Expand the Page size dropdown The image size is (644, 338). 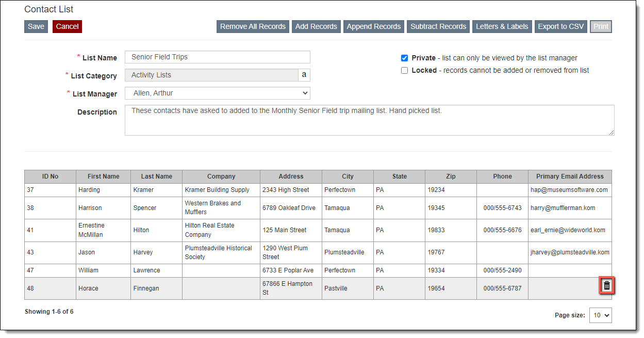600,315
